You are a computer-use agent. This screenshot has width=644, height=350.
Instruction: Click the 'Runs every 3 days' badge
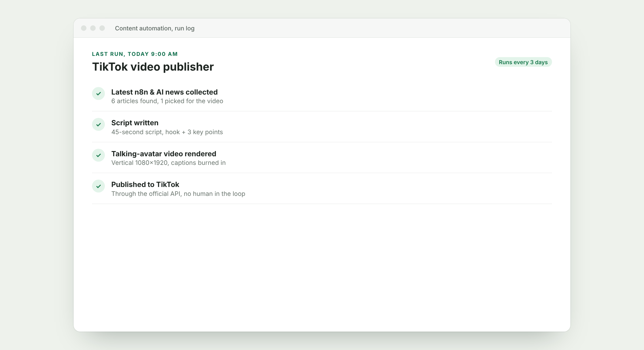coord(523,62)
